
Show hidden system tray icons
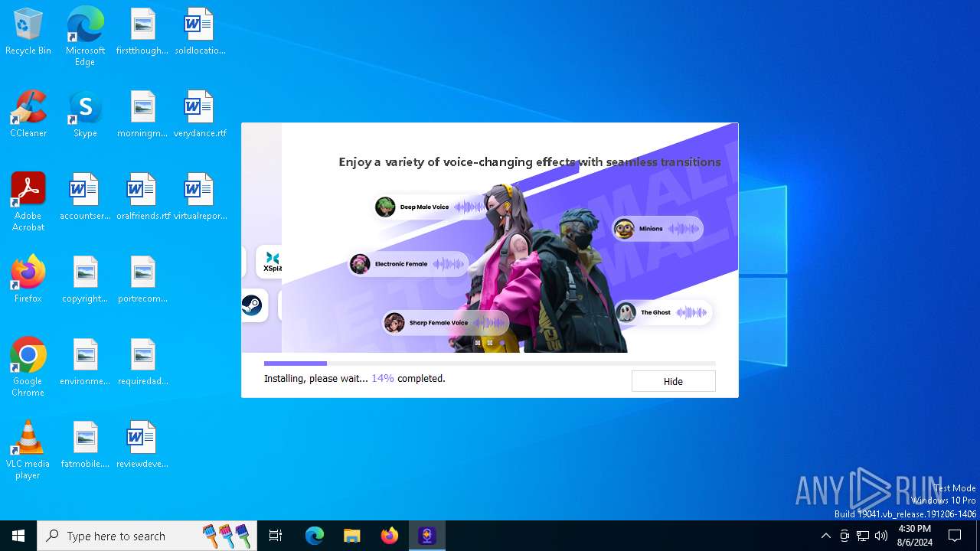[x=825, y=536]
